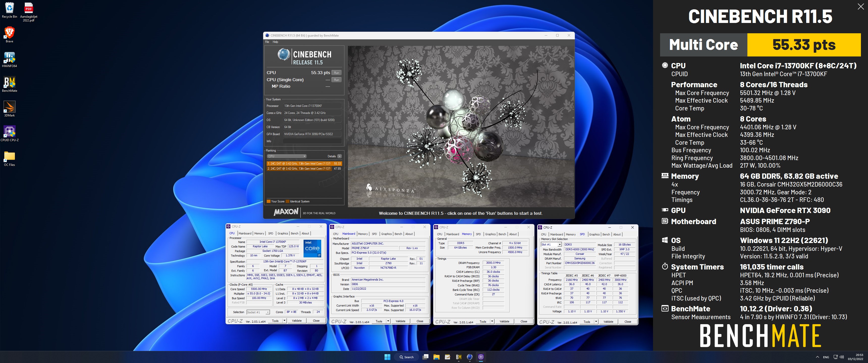
Task: Open File Explorer from the taskbar
Action: [436, 357]
